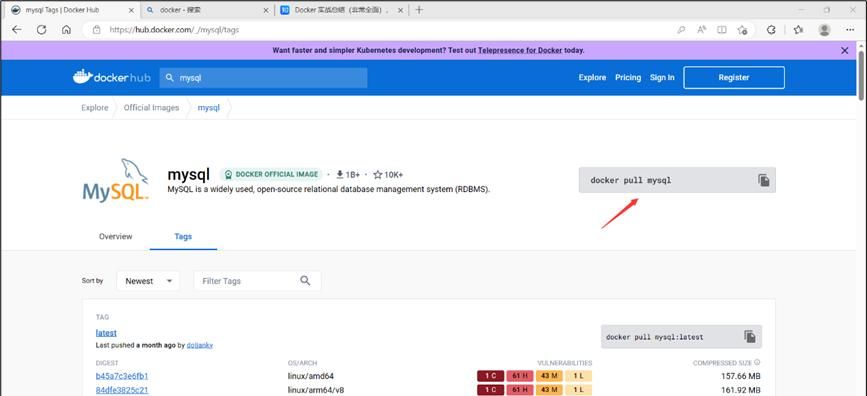Go back with the browser back arrow
The width and height of the screenshot is (867, 396).
tap(17, 30)
